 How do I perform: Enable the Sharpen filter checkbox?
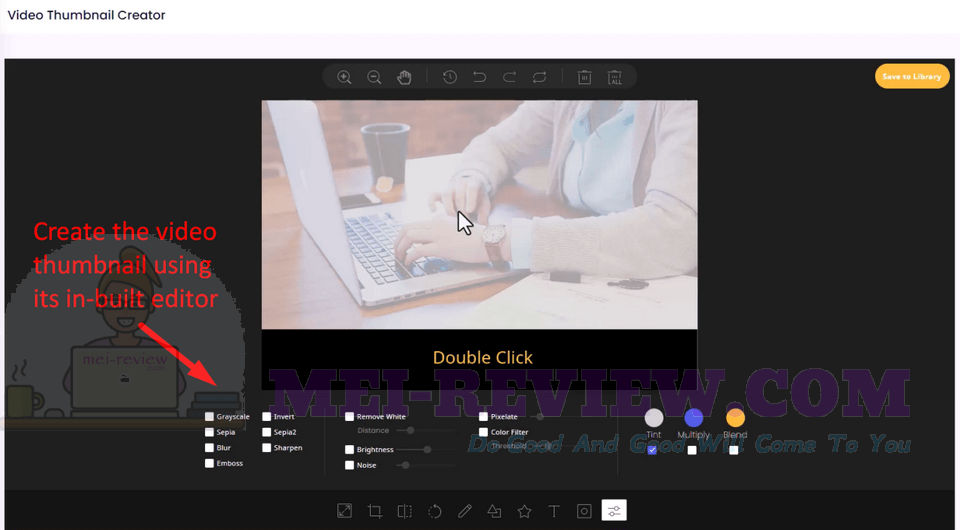tap(267, 448)
